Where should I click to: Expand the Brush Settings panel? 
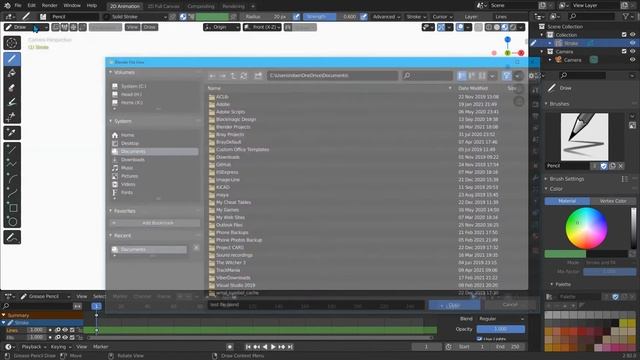pos(546,179)
